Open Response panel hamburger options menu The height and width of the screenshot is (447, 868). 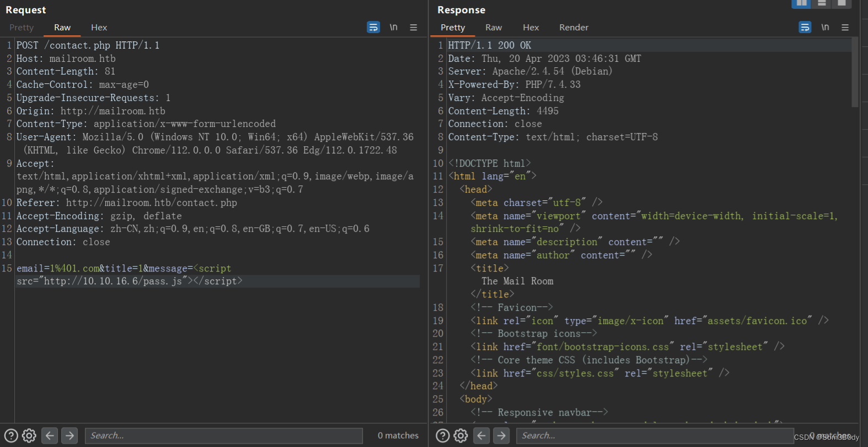click(845, 27)
